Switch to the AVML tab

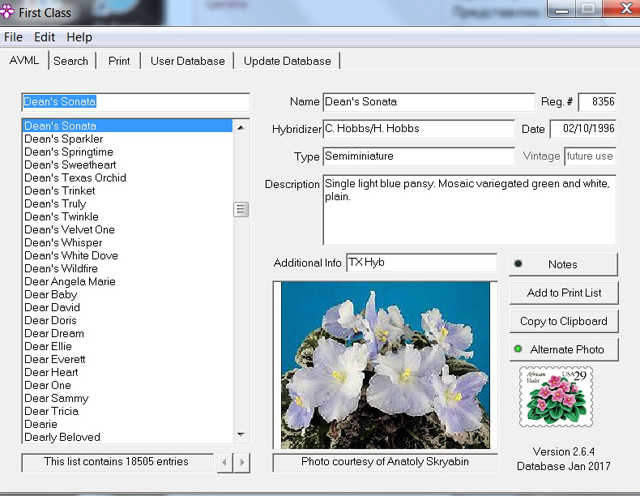[x=24, y=60]
